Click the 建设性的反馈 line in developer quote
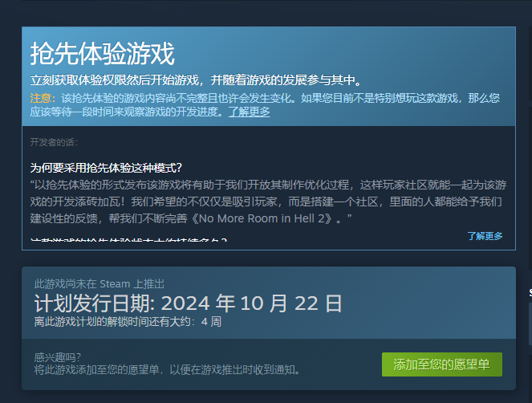This screenshot has width=532, height=403. tap(191, 218)
